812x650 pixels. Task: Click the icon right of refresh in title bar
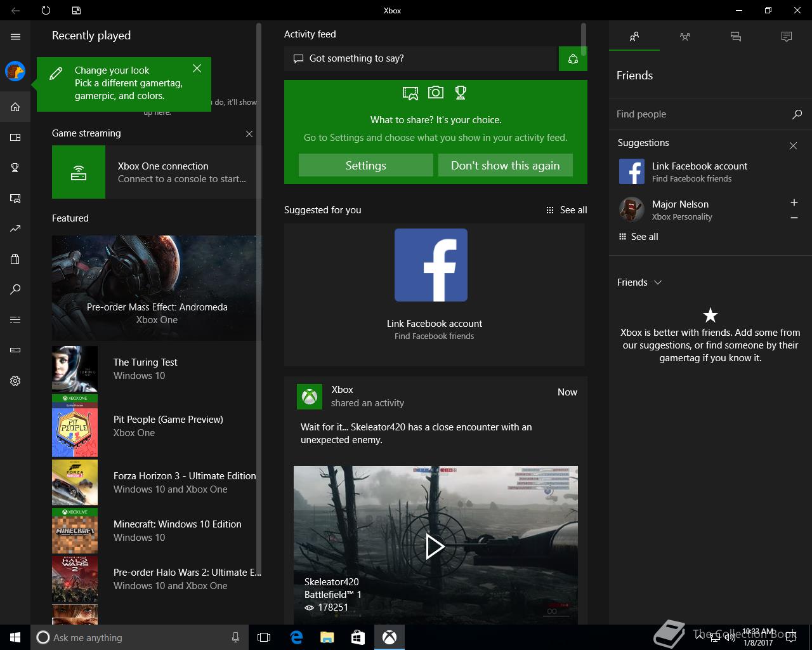(76, 10)
